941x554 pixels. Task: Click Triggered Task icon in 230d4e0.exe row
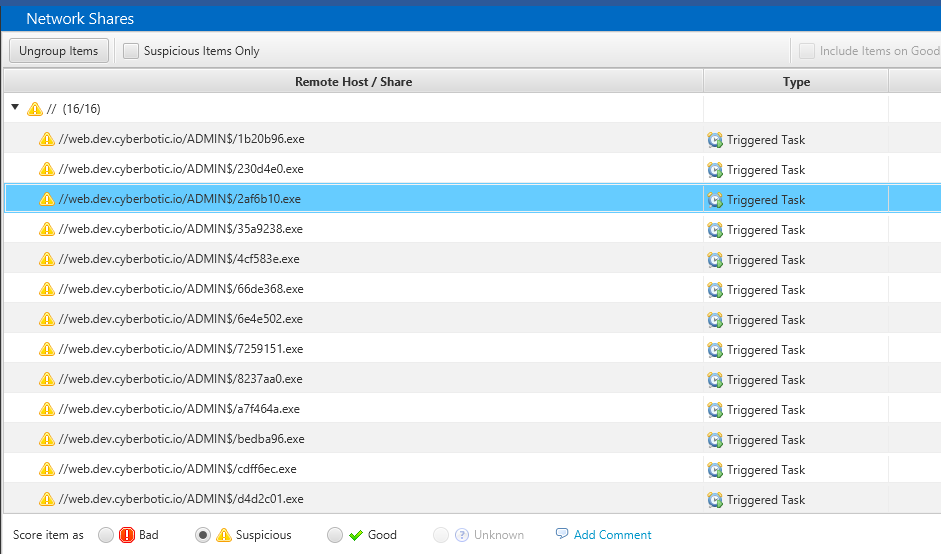[714, 170]
